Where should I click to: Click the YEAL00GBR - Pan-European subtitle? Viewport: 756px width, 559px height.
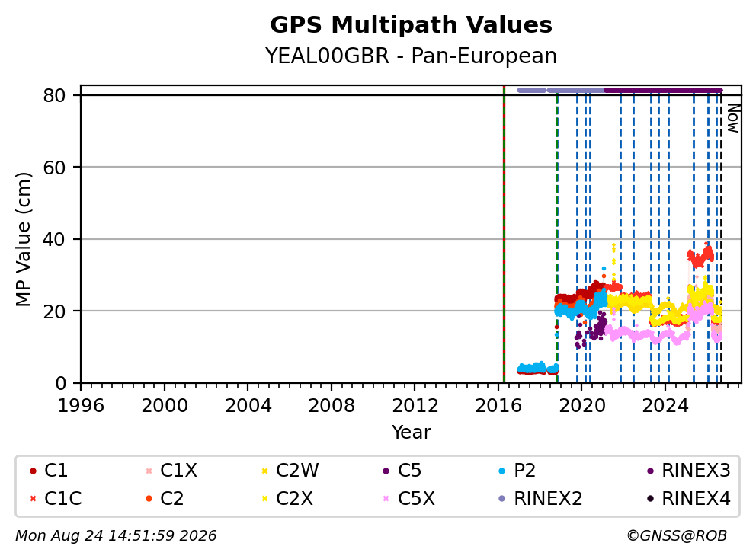coord(411,56)
